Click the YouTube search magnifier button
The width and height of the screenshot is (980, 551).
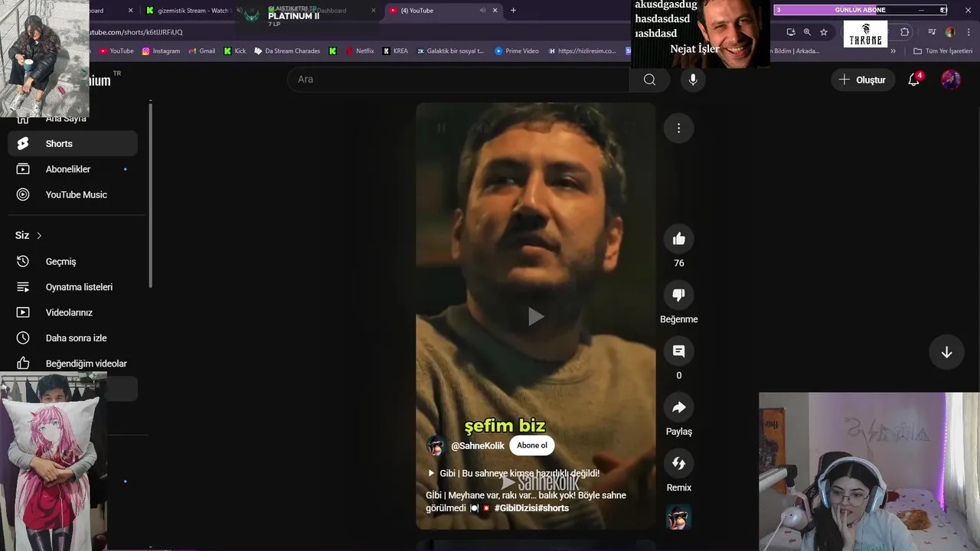[649, 80]
